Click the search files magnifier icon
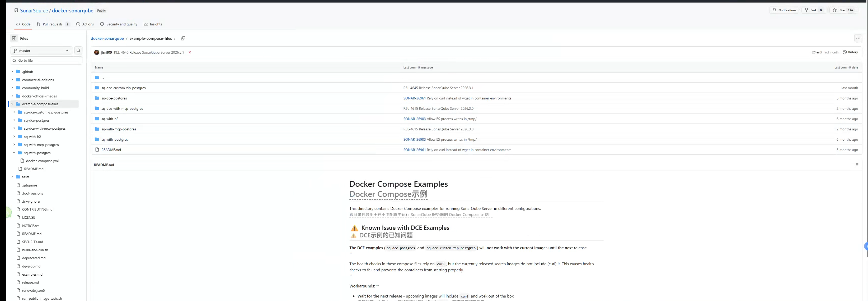This screenshot has height=301, width=868. point(78,50)
